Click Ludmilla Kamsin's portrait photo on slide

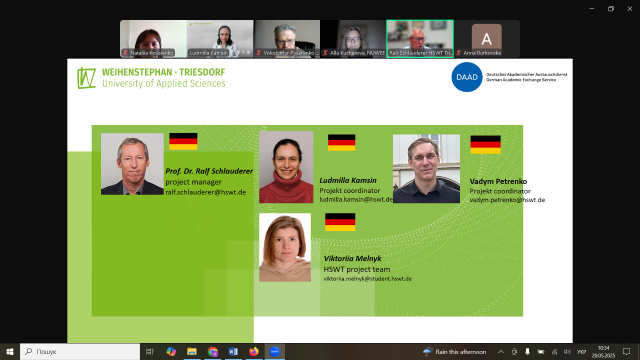pos(286,167)
